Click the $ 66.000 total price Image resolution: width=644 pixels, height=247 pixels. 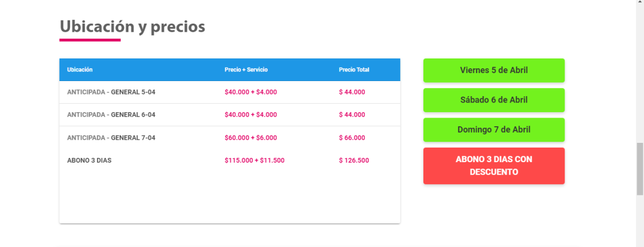[352, 137]
